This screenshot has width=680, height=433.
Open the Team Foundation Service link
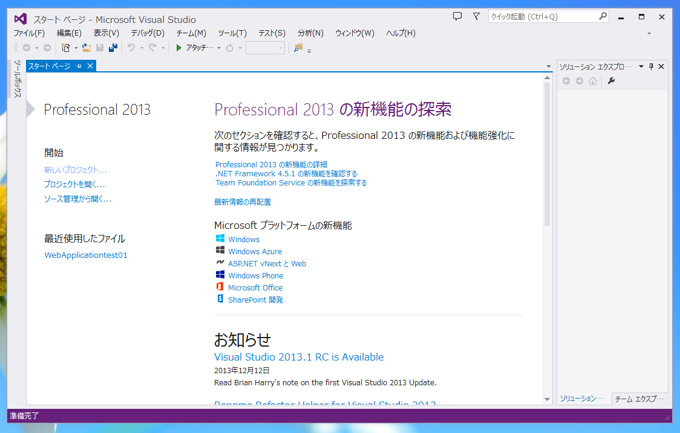coord(291,183)
